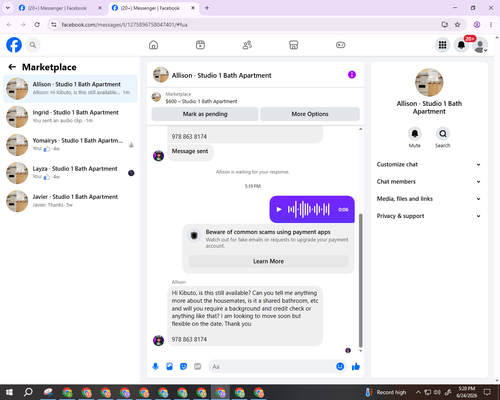Image resolution: width=500 pixels, height=400 pixels.
Task: Search in conversation with magnifier icon
Action: pos(443,134)
